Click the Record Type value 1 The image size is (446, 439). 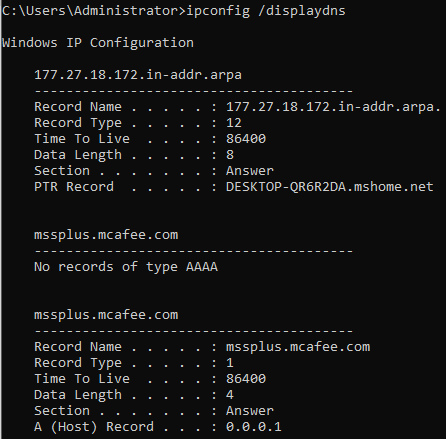click(230, 363)
